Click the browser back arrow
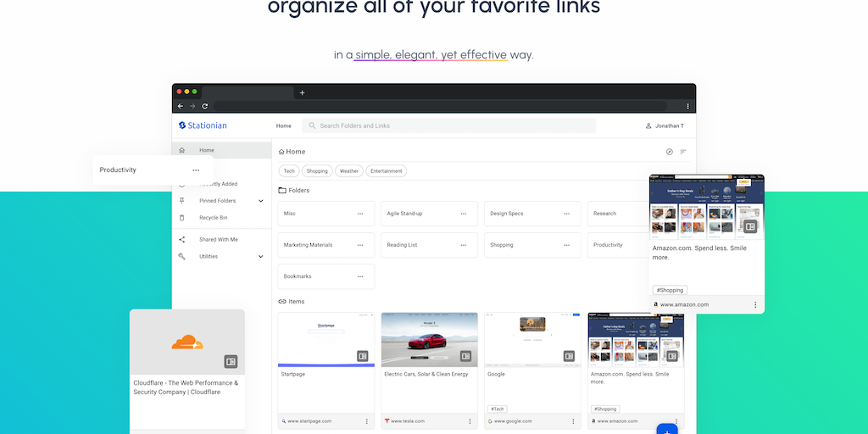This screenshot has width=868, height=434. (181, 106)
